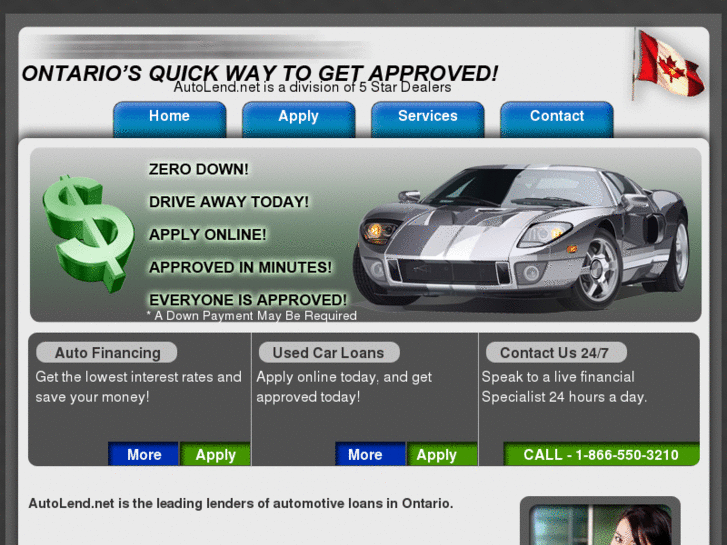This screenshot has height=545, width=727.
Task: Click 'Speak to a live financial Specialist' text
Action: coord(564,387)
